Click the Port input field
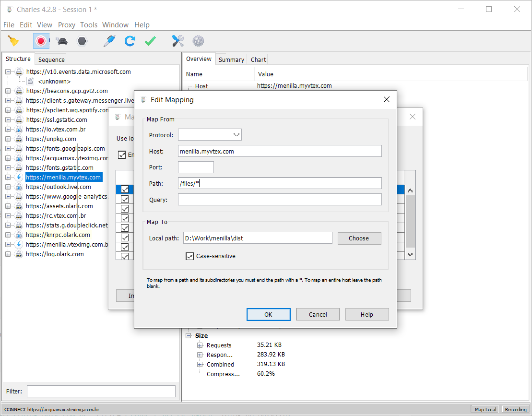 tap(196, 167)
